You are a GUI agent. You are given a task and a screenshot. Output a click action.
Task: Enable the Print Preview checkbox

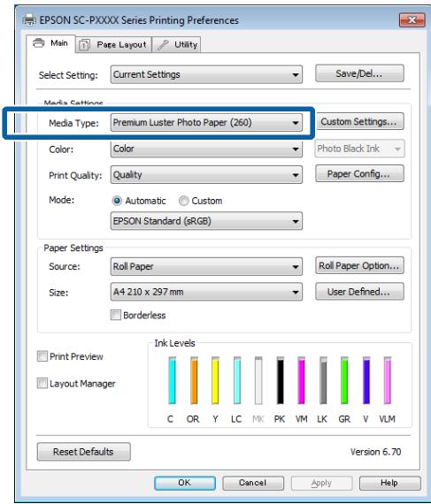point(70,356)
